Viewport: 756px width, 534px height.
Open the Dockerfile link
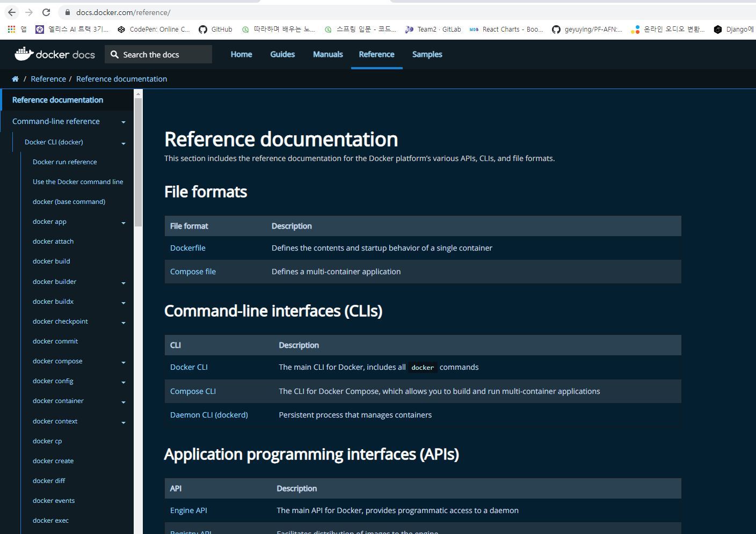tap(188, 248)
